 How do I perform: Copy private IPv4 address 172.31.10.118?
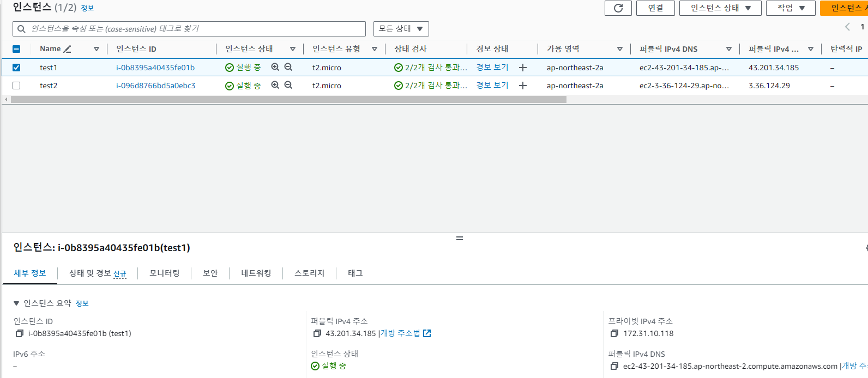point(614,333)
